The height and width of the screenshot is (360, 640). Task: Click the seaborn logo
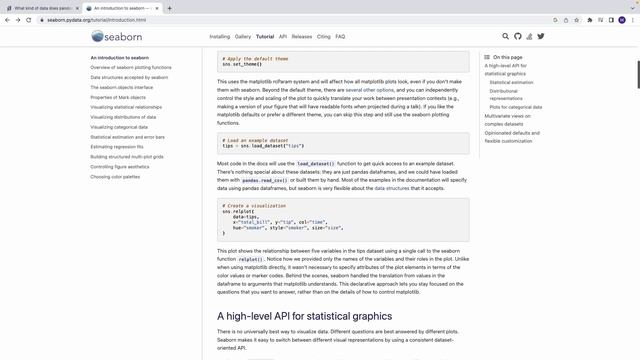tap(117, 36)
